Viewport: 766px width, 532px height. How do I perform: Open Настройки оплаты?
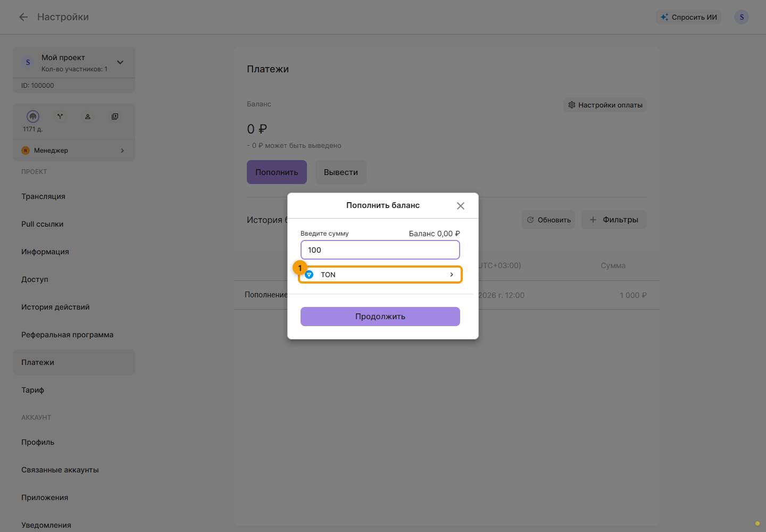point(605,105)
